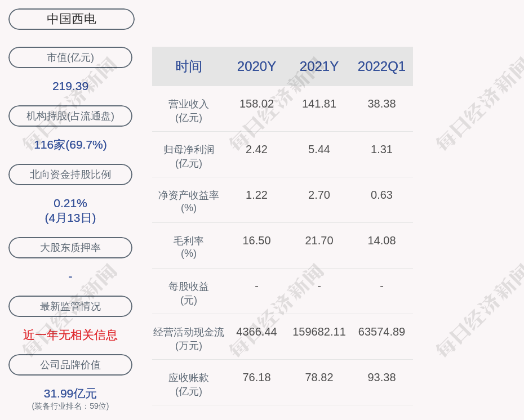Viewport: 524px width, 420px height.
Task: Click the red 近一年无相关信息 text
Action: coord(70,335)
